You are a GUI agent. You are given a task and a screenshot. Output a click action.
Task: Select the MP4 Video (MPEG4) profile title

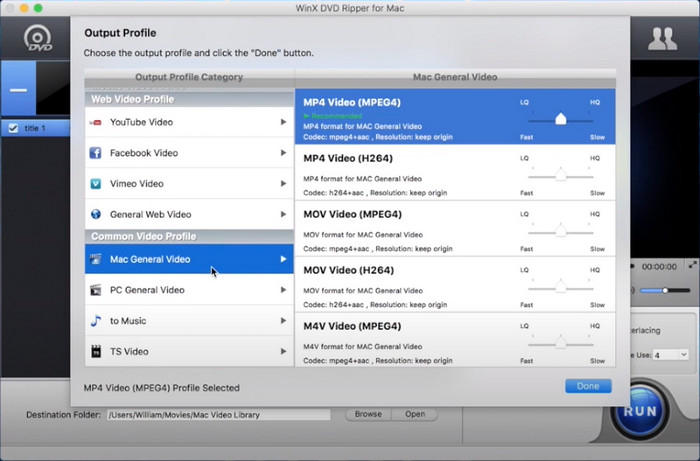point(352,102)
